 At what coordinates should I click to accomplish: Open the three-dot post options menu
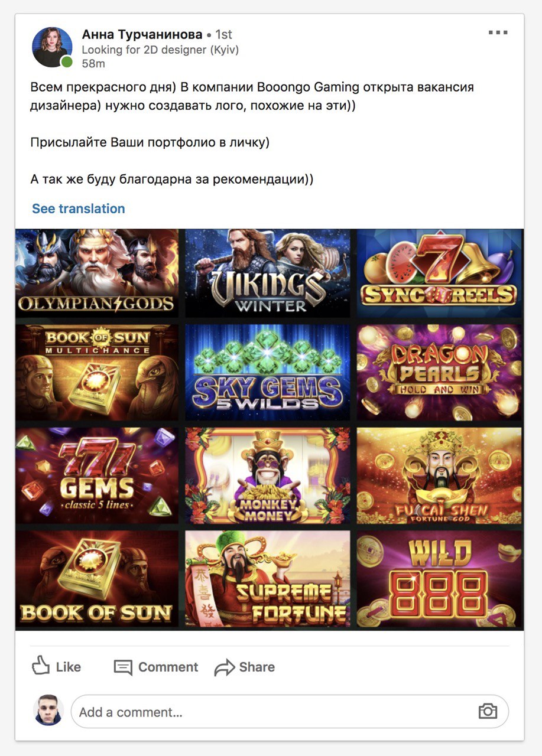click(498, 32)
